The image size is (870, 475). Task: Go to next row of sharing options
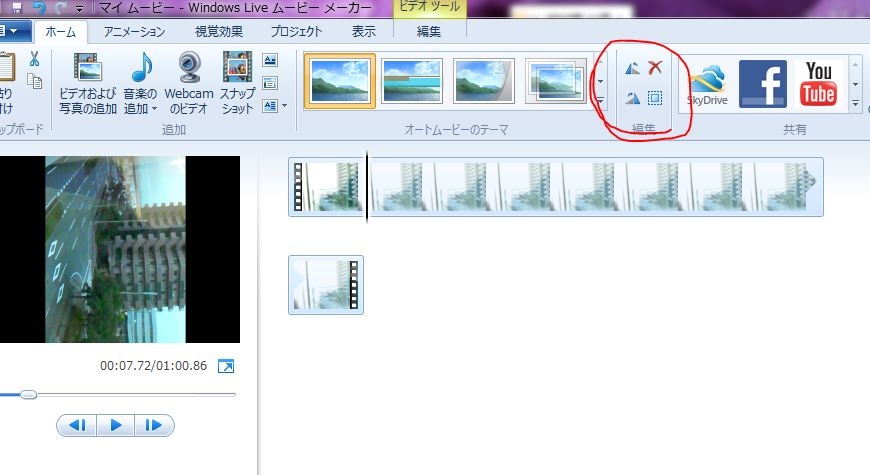pyautogui.click(x=856, y=84)
